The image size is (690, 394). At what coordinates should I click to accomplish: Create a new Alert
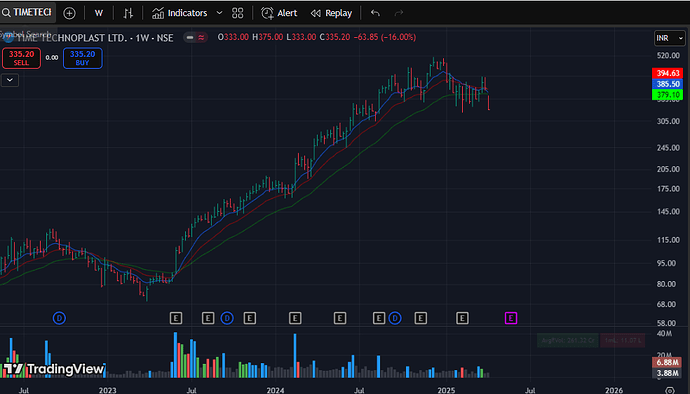pyautogui.click(x=279, y=13)
